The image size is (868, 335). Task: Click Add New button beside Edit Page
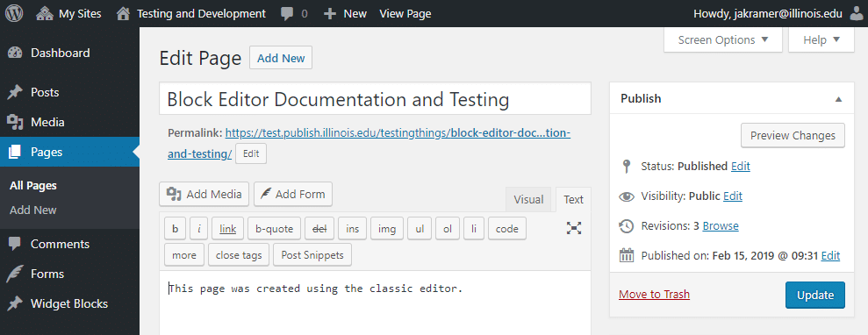(x=281, y=58)
